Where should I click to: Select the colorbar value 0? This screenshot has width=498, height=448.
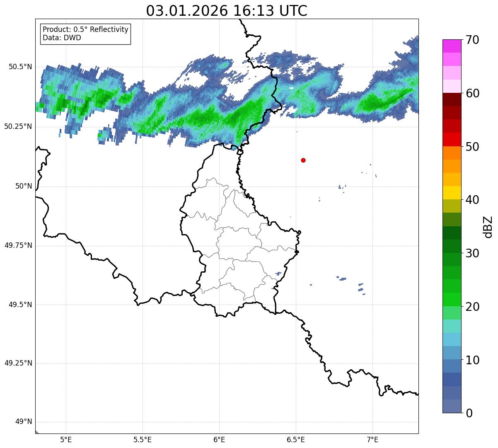point(469,413)
